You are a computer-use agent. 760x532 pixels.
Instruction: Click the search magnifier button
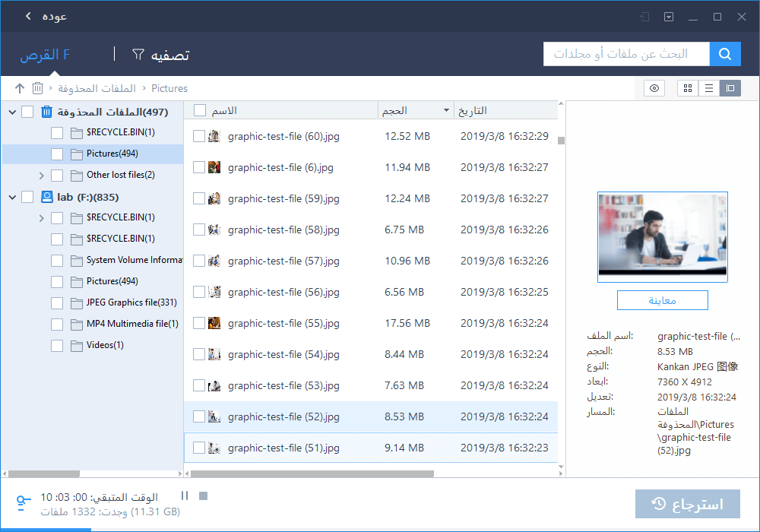pyautogui.click(x=725, y=54)
